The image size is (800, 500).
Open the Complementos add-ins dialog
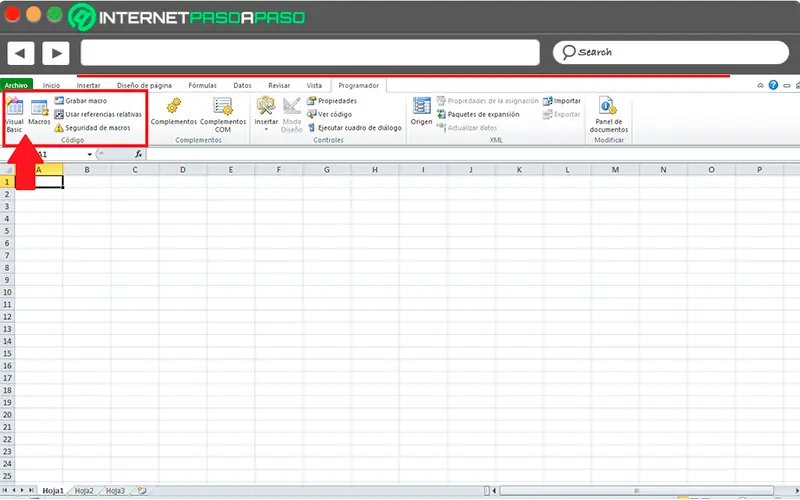point(173,111)
